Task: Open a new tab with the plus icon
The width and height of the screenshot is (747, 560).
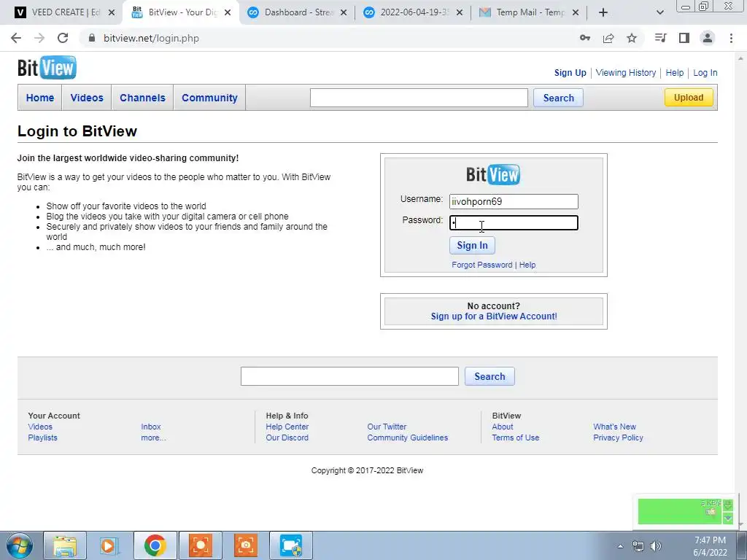Action: (603, 12)
